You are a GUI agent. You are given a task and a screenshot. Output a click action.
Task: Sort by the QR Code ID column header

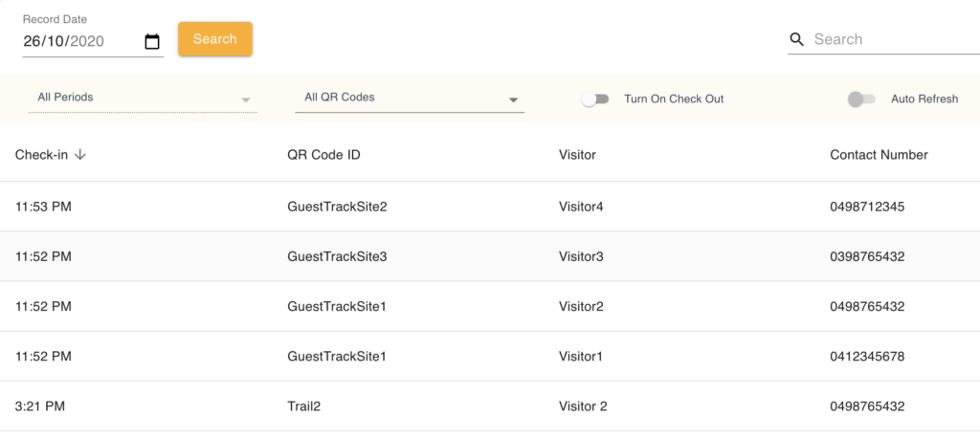click(x=323, y=155)
